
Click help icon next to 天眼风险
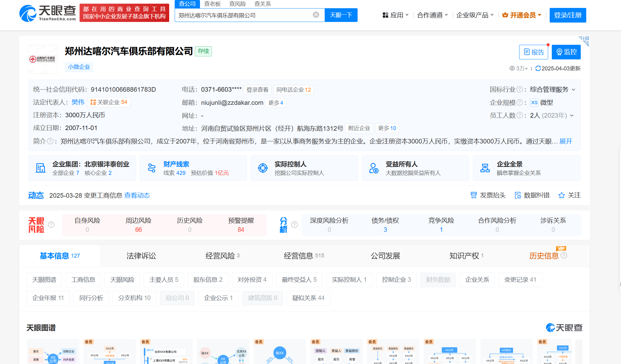[x=52, y=224]
